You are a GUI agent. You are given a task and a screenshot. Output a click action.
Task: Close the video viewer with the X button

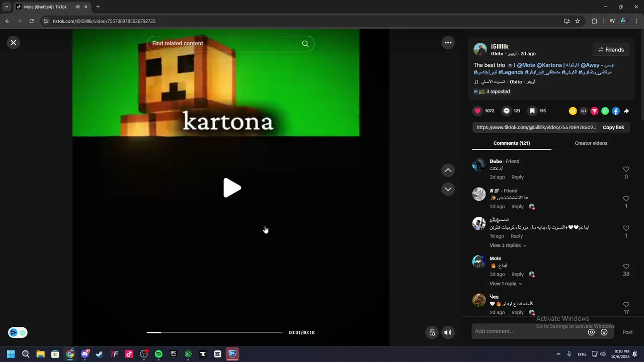(14, 43)
